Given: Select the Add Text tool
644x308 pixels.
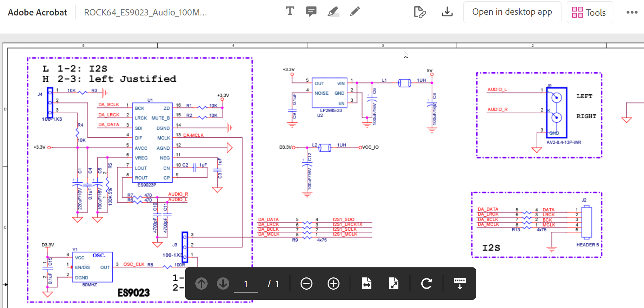Looking at the screenshot, I should pos(290,11).
